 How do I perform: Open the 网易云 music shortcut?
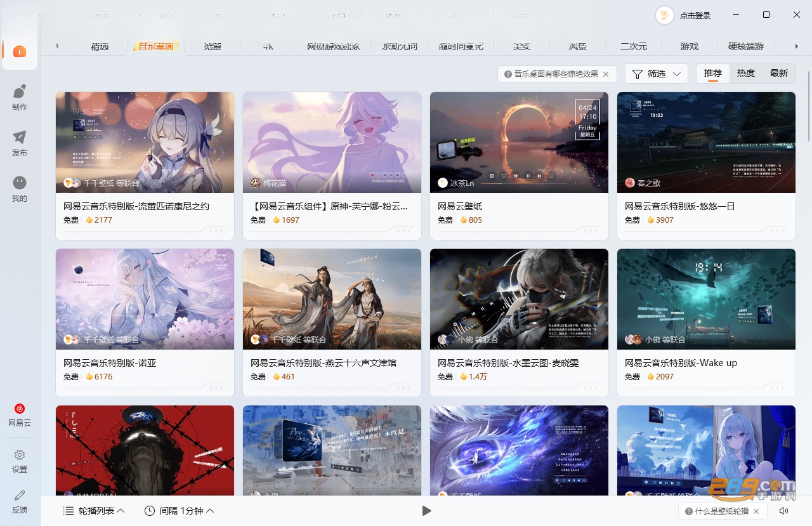pyautogui.click(x=20, y=414)
